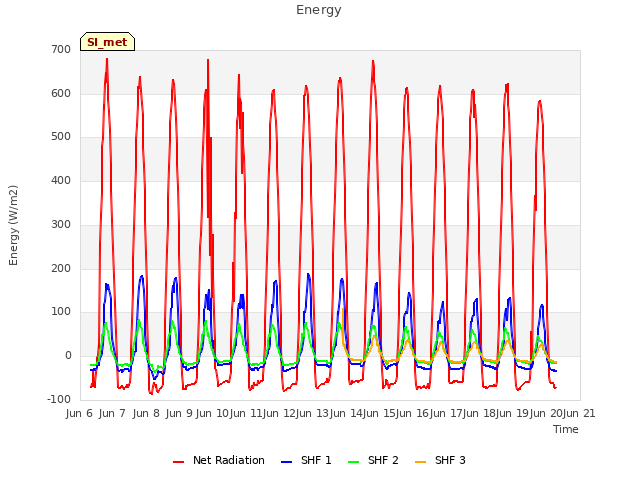Click the green SHF 2 legend swatch

coord(353,462)
